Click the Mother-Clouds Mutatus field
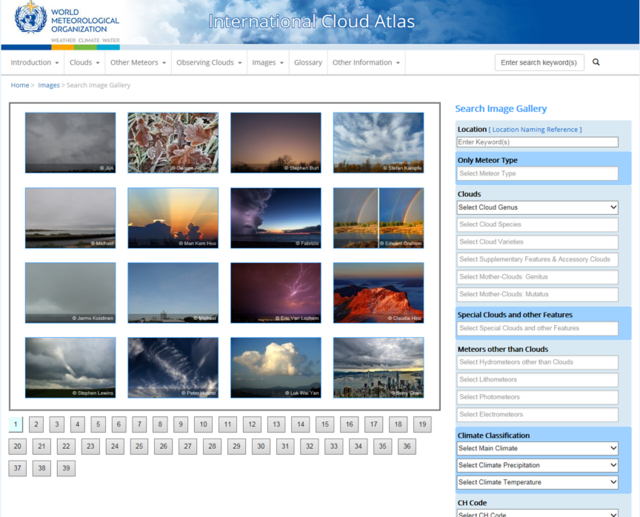Viewport: 640px width, 517px height. 537,294
